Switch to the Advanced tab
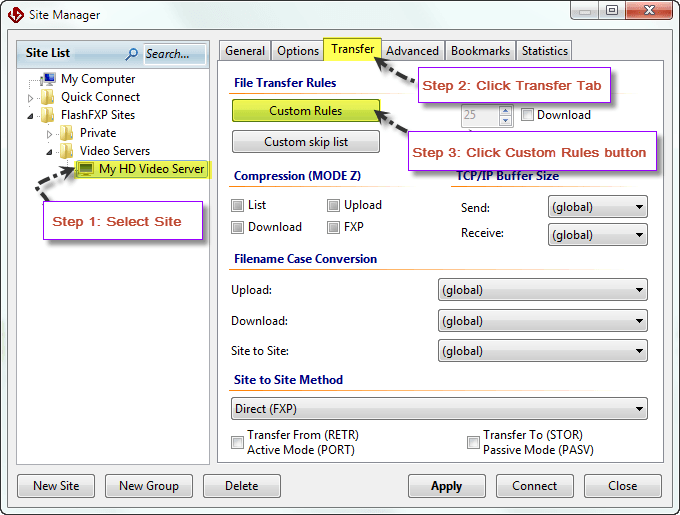This screenshot has height=515, width=680. [412, 51]
